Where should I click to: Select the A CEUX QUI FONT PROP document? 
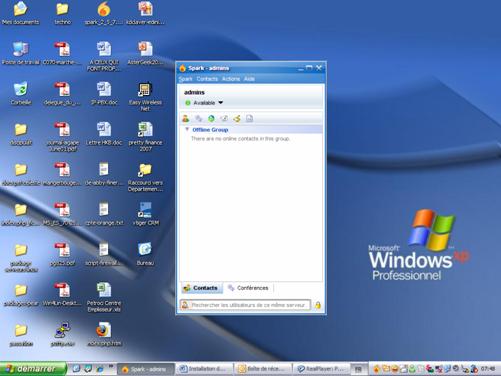pos(104,57)
